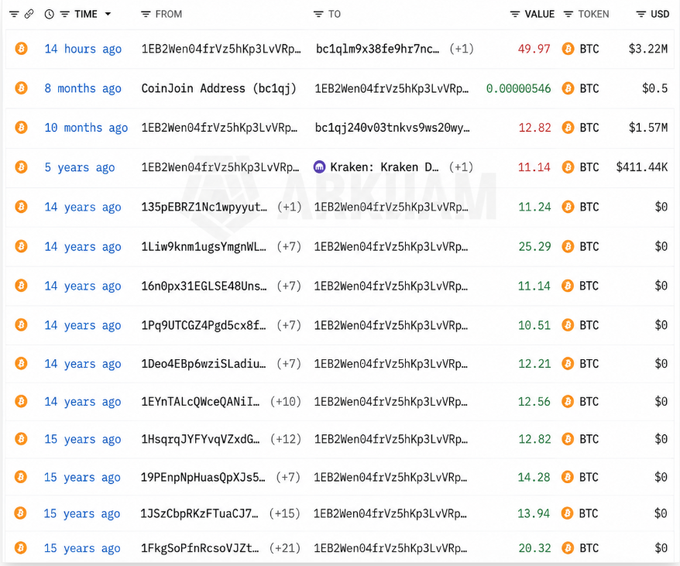This screenshot has height=566, width=680.
Task: Select the 49.97 value cell
Action: tap(534, 49)
